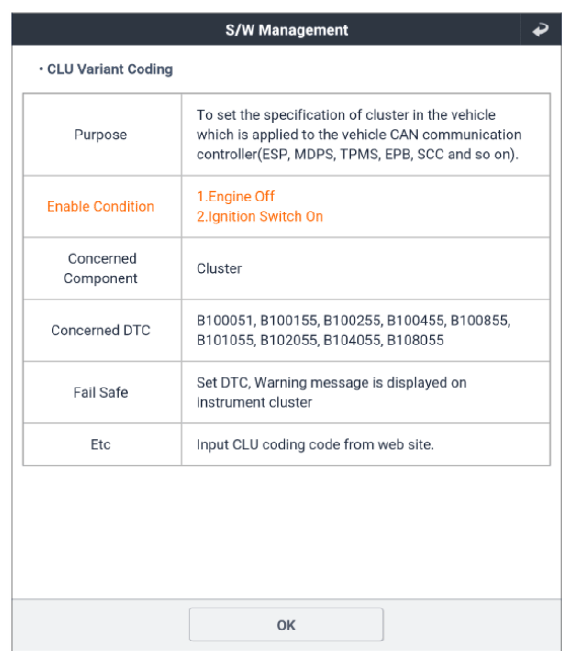This screenshot has width=571, height=660.
Task: Select the Set DTC warning message text
Action: tap(331, 392)
